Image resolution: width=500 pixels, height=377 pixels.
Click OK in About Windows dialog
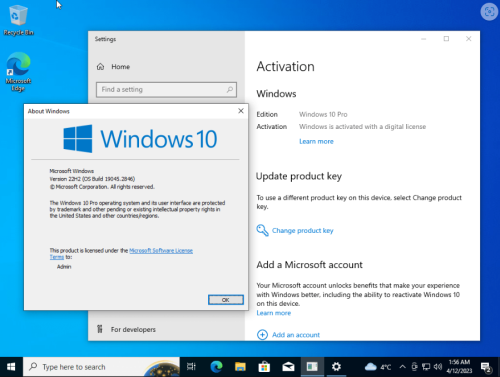226,300
